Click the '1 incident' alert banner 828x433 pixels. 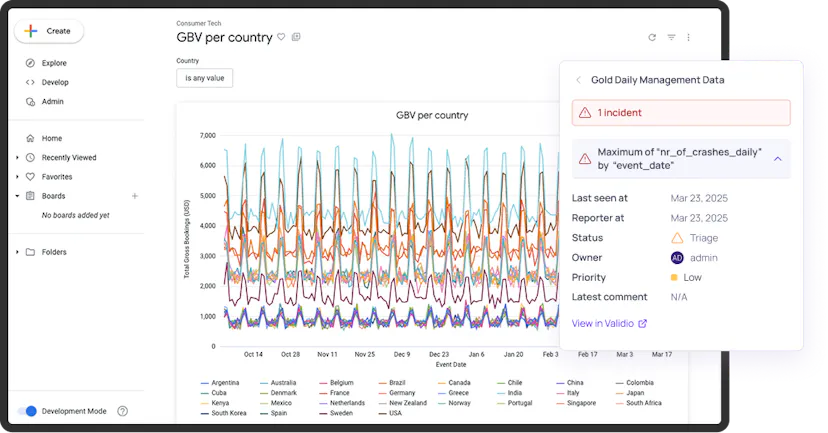[x=681, y=112]
